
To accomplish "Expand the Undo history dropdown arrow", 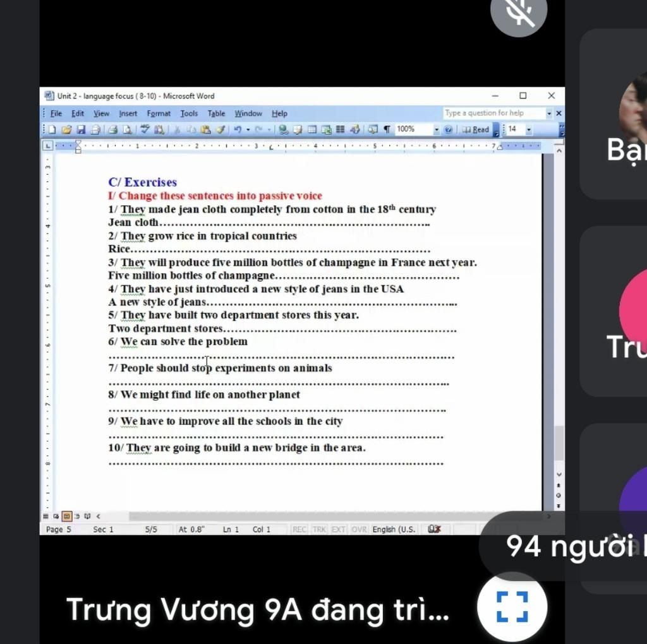I will [x=248, y=129].
